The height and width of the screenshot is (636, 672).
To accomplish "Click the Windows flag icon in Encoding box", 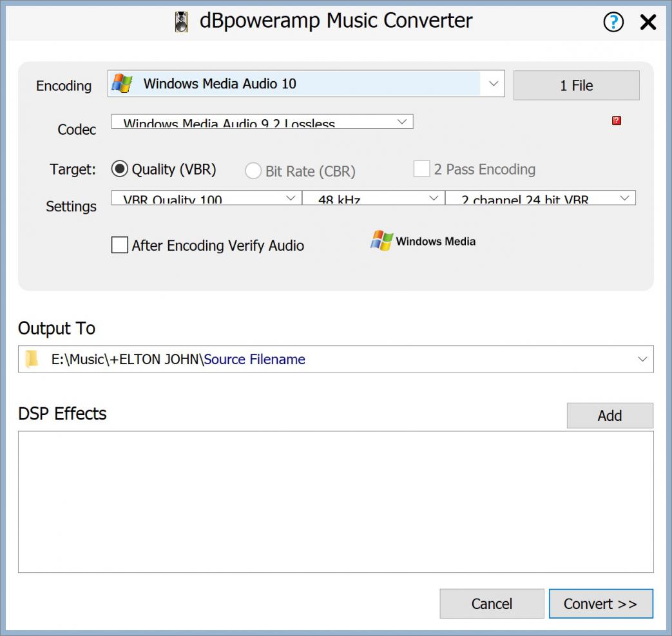I will coord(122,84).
